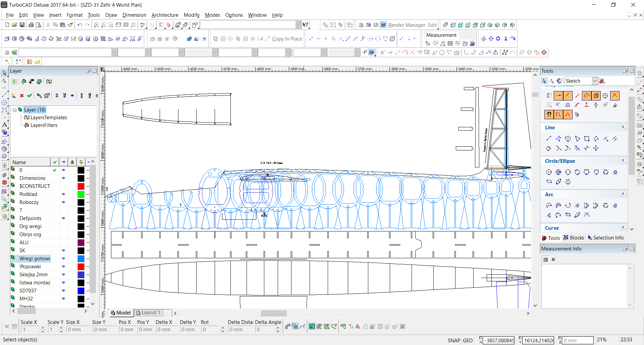Click the Print icon in toolbar

coord(31,25)
